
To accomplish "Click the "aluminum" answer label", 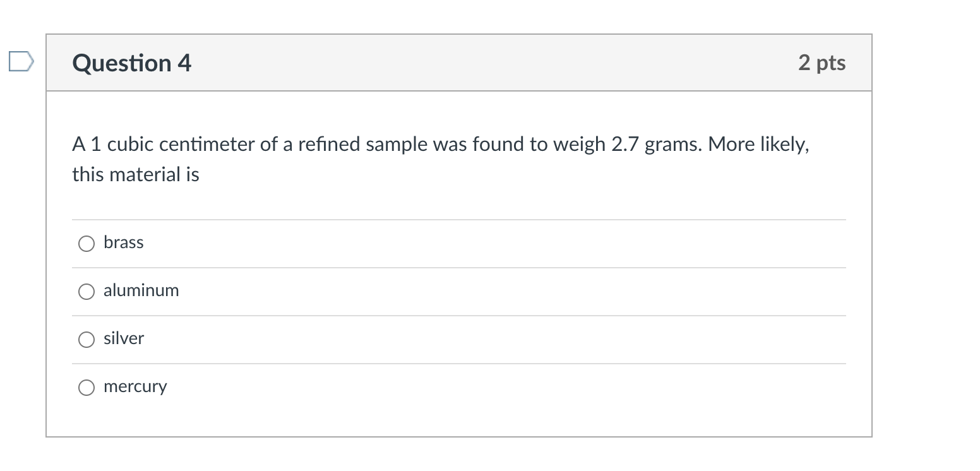I will click(x=141, y=290).
